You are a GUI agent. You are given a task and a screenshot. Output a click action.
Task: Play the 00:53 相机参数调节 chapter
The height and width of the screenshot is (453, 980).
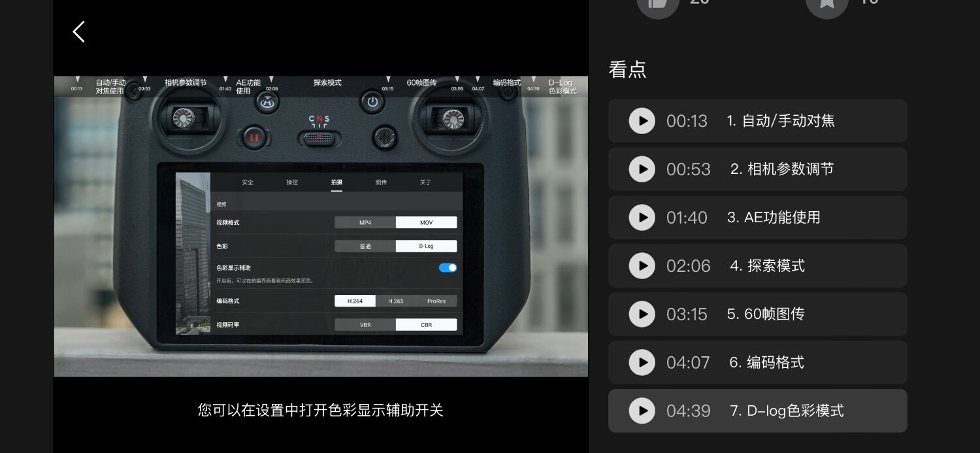[642, 169]
